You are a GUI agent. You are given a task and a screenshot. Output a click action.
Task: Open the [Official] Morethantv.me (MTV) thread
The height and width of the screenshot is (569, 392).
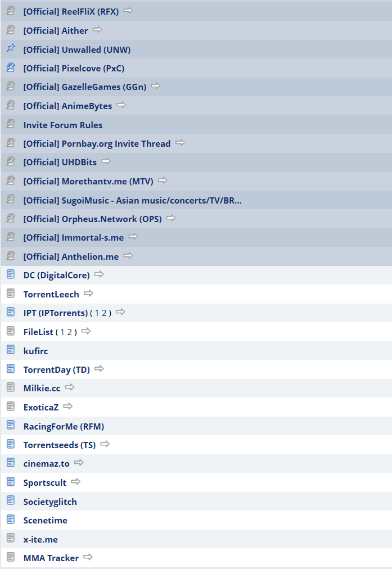click(x=88, y=181)
